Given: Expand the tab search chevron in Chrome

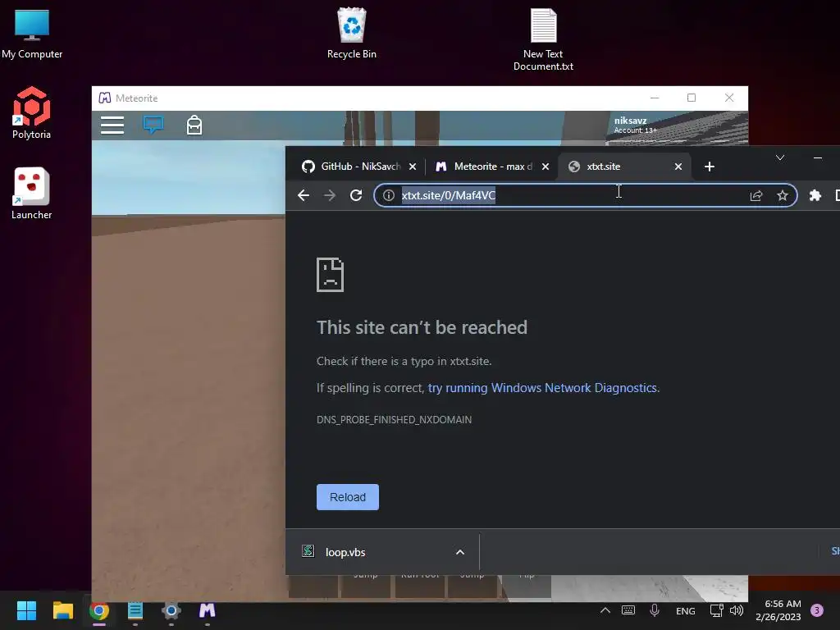Looking at the screenshot, I should tap(780, 157).
